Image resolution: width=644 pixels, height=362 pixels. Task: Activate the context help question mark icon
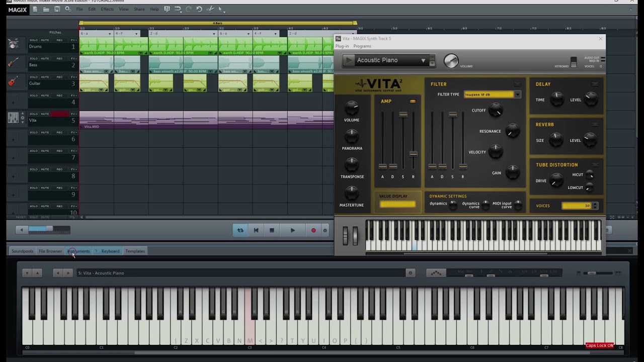[x=167, y=9]
